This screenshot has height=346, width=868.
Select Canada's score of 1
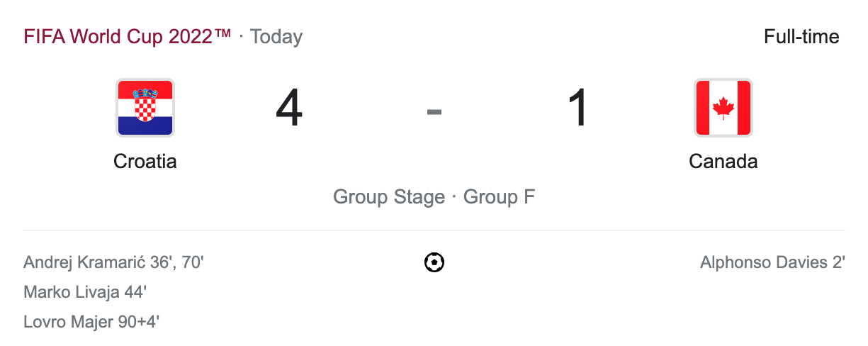(579, 110)
